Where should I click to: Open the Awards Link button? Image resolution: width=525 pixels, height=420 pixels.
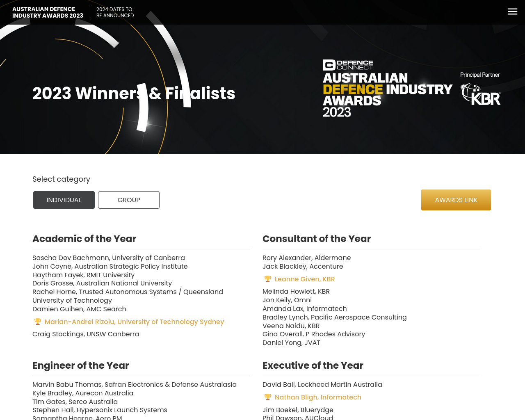tap(456, 200)
